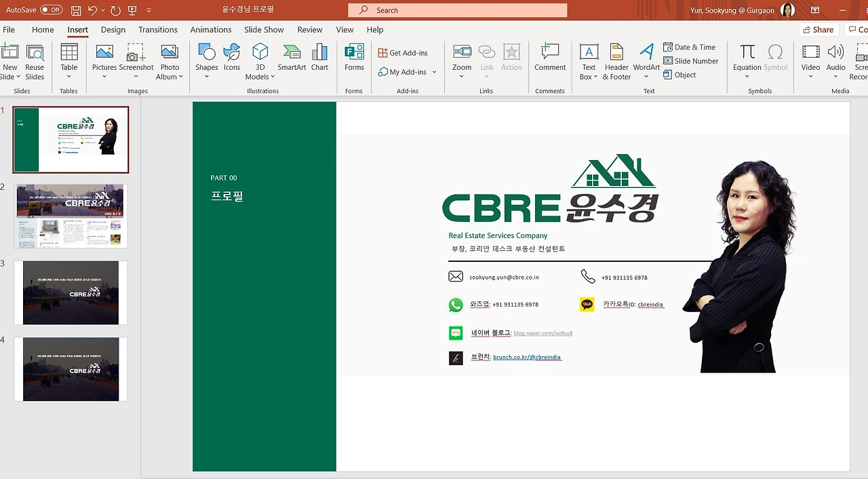Expand the My Add-ins dropdown
The width and height of the screenshot is (868, 479).
[434, 72]
